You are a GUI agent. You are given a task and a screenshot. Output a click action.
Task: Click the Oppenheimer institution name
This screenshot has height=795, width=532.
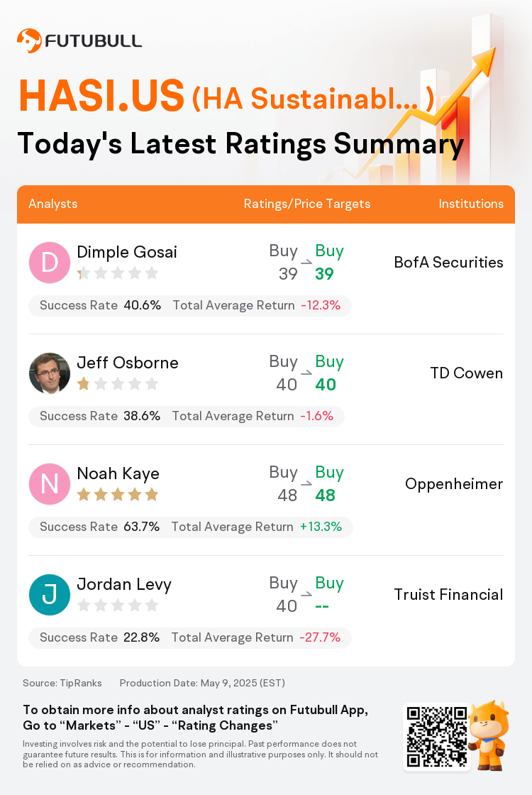(454, 484)
